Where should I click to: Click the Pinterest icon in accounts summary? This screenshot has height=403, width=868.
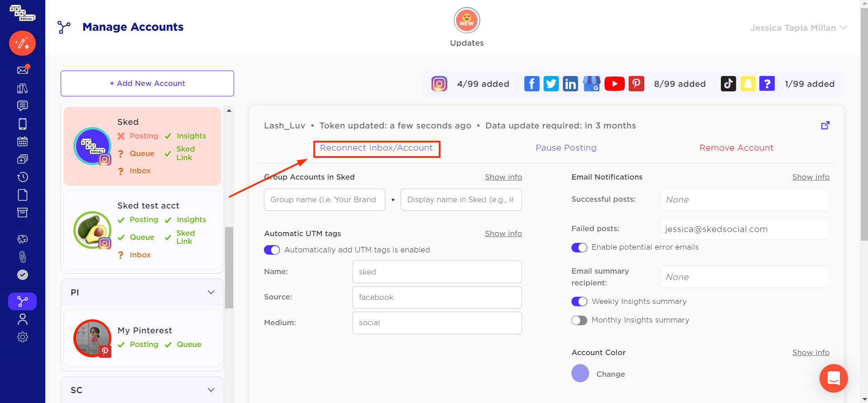pos(637,84)
